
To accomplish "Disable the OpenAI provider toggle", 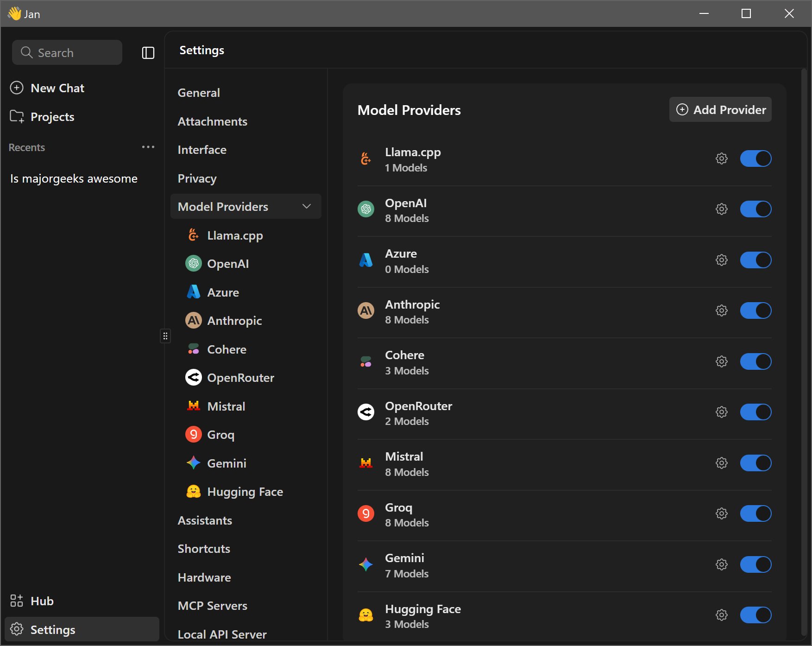I will coord(755,209).
